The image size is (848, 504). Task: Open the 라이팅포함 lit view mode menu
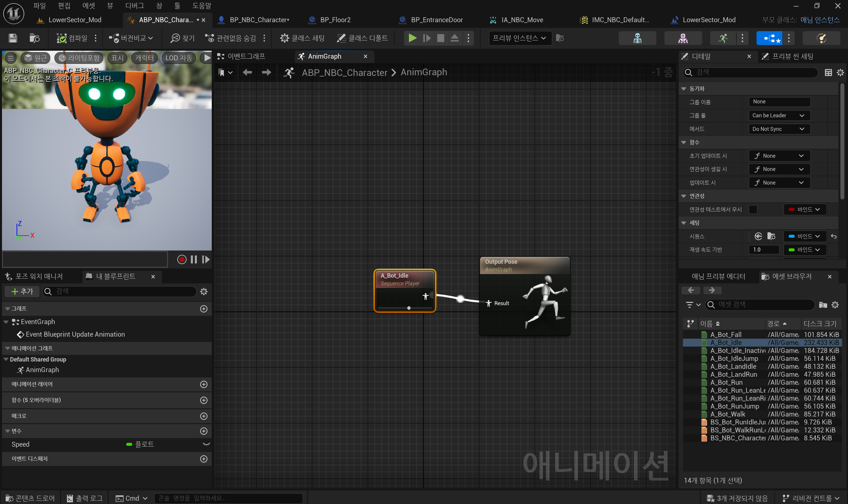click(79, 58)
